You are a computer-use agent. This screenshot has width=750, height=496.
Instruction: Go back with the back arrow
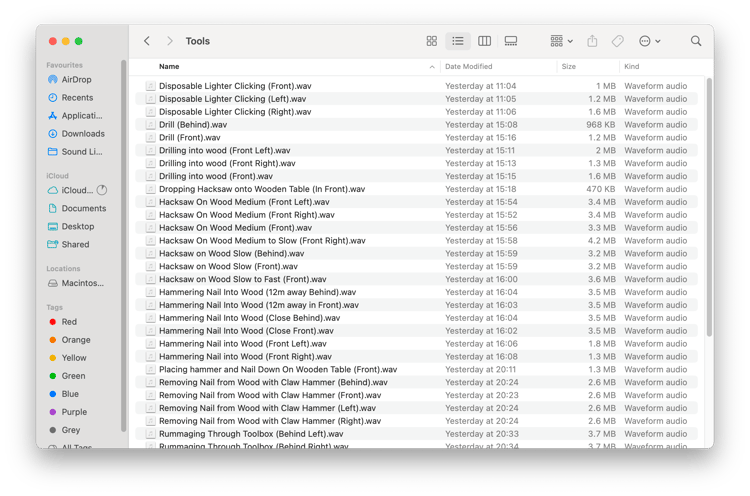147,41
